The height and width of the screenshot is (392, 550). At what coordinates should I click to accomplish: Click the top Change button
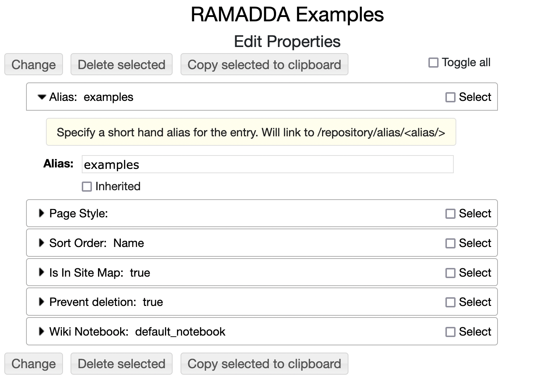tap(34, 65)
